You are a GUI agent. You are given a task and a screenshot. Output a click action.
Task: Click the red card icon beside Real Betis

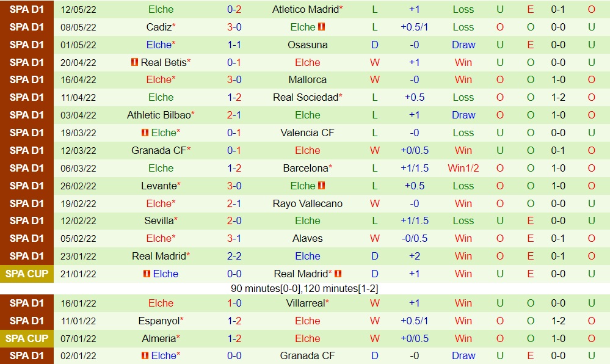(x=134, y=62)
